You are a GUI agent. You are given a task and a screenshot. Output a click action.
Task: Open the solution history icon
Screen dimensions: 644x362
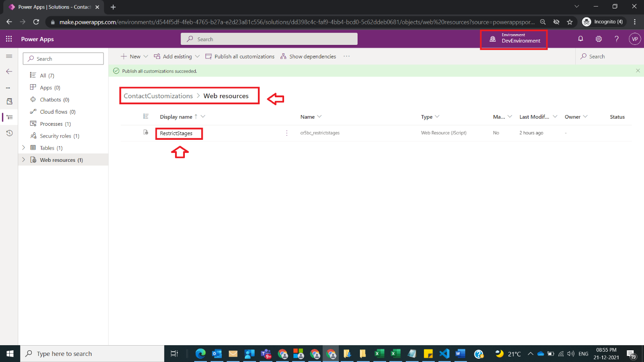point(9,133)
